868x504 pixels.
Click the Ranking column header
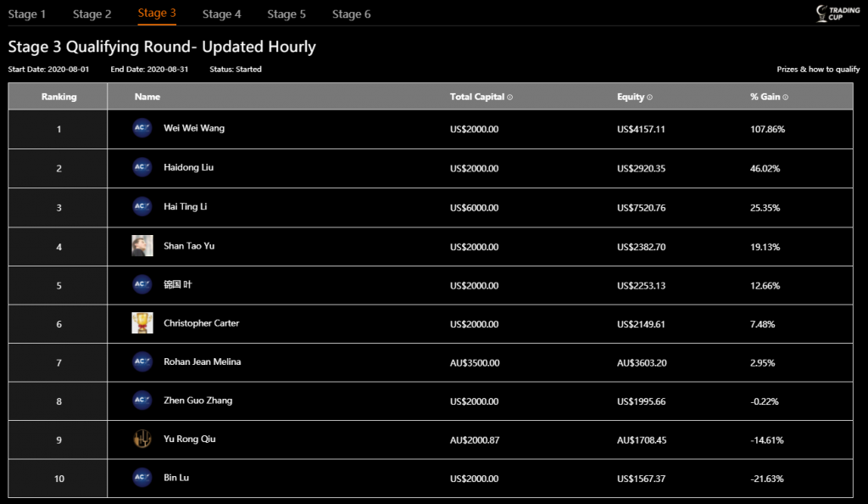click(58, 97)
